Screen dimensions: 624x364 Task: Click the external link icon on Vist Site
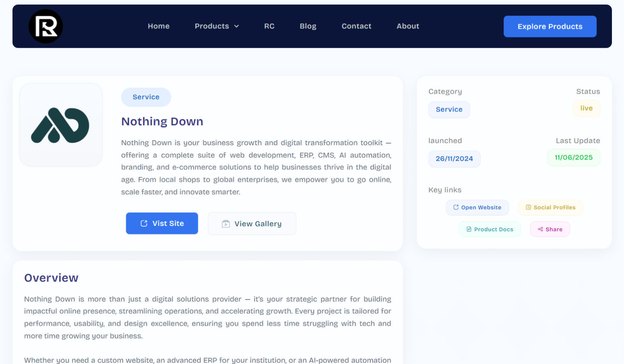coord(144,223)
